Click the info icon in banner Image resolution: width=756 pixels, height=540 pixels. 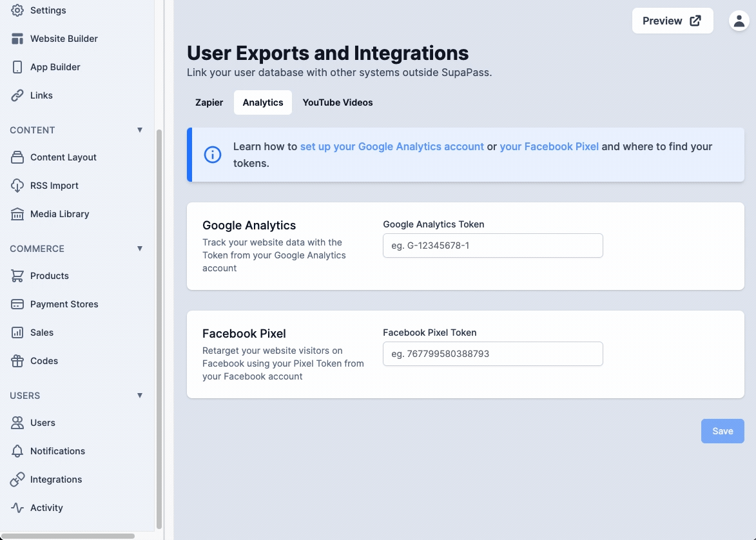click(x=213, y=155)
